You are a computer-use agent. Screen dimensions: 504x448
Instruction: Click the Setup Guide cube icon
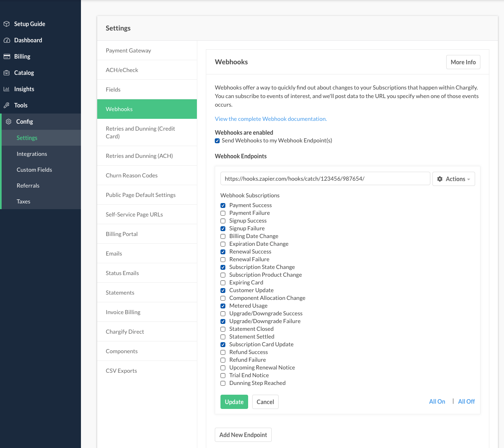7,24
